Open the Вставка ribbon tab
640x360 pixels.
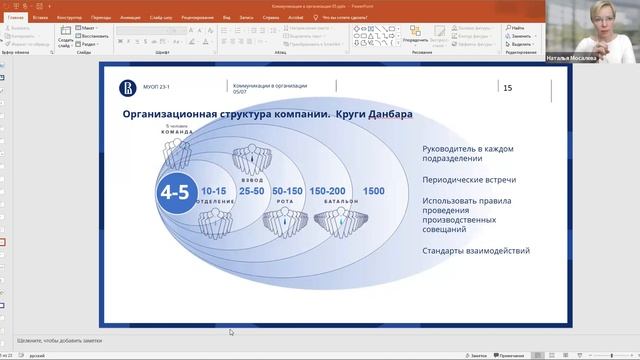click(40, 18)
